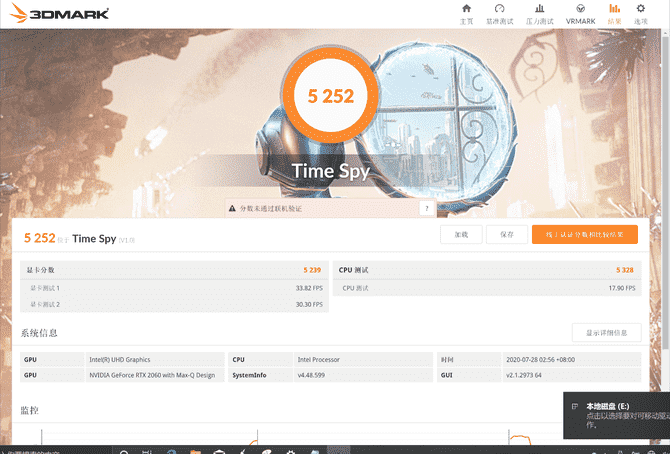Click the 保存 (Save) button
670x454 pixels.
pos(507,235)
